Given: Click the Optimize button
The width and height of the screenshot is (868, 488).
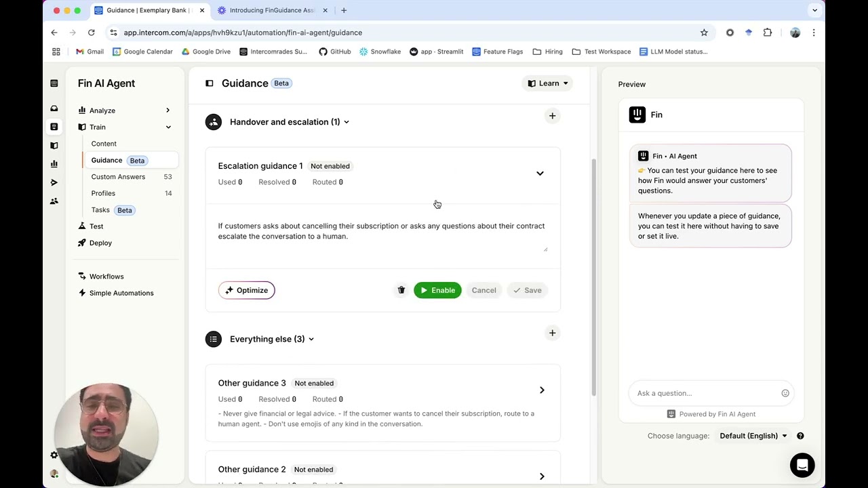Looking at the screenshot, I should [247, 290].
